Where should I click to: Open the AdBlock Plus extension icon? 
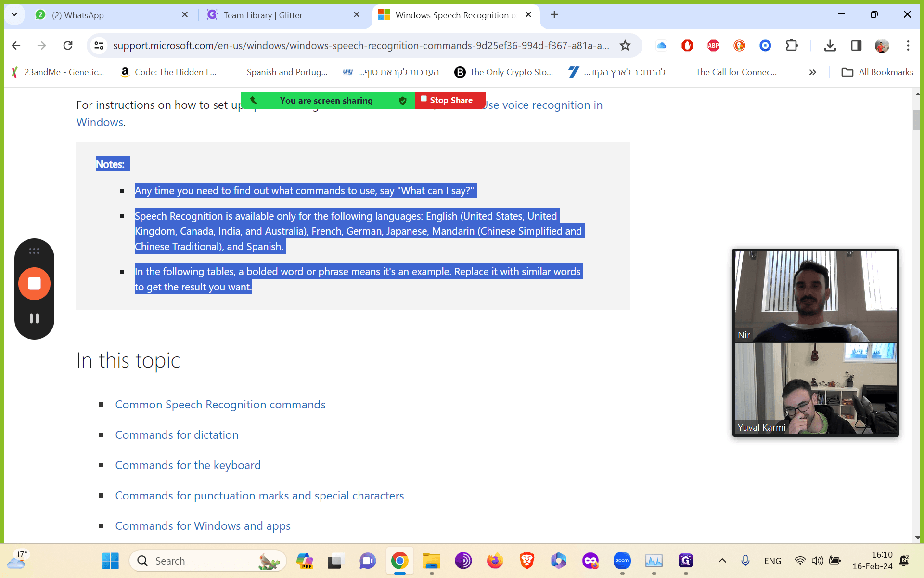713,45
